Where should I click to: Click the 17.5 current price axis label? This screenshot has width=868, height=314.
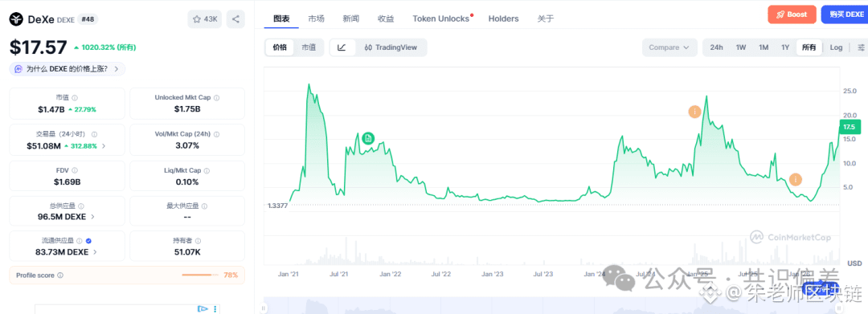click(x=850, y=127)
